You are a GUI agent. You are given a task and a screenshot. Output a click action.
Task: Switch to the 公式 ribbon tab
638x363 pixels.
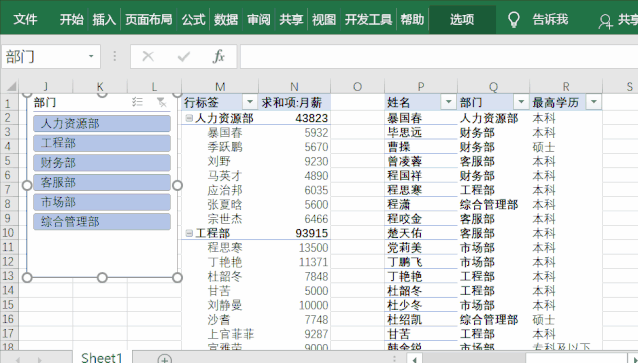click(193, 20)
